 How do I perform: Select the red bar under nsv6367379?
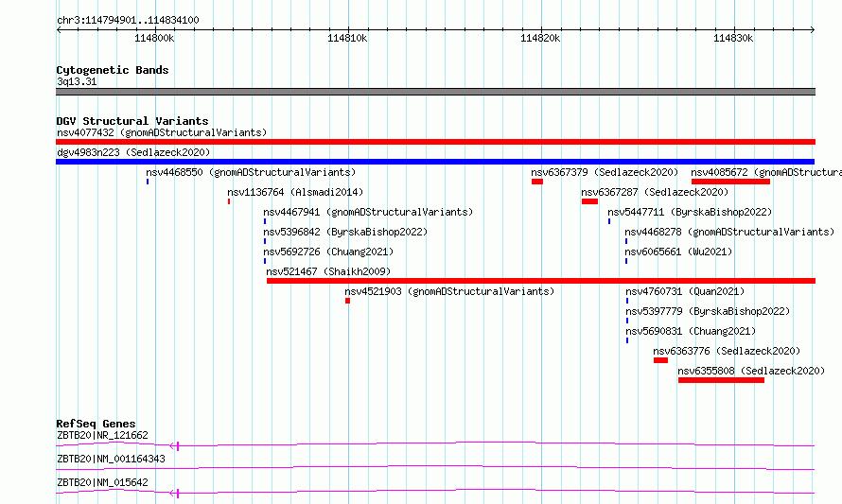coord(537,182)
